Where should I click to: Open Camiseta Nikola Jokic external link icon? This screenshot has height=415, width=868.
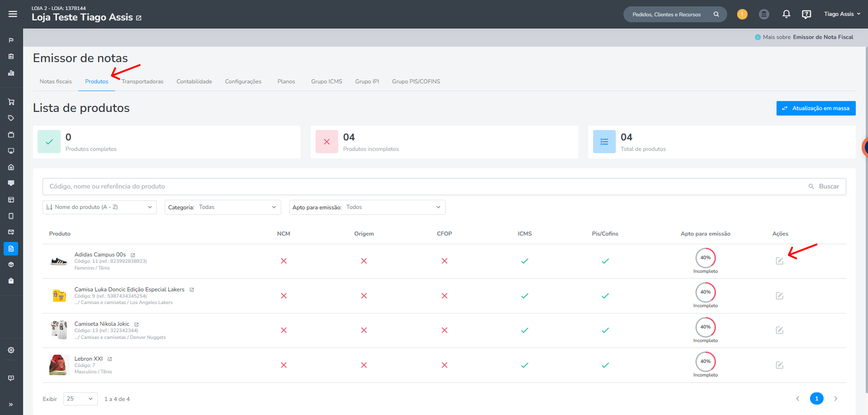pyautogui.click(x=136, y=324)
